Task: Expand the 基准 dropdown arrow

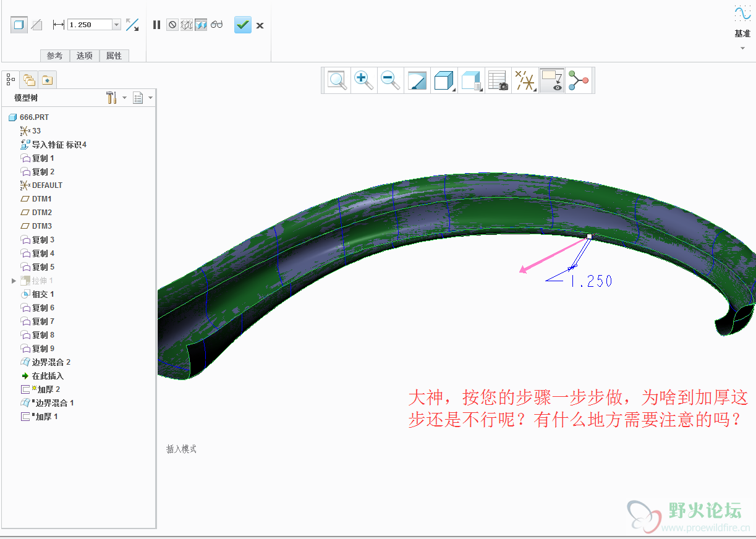Action: pos(742,48)
